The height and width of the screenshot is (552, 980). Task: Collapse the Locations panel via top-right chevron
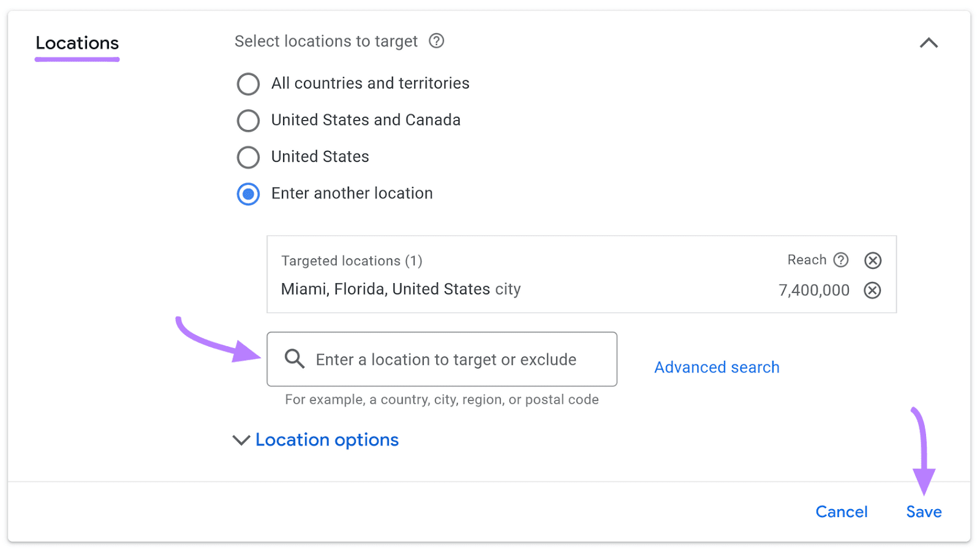929,43
